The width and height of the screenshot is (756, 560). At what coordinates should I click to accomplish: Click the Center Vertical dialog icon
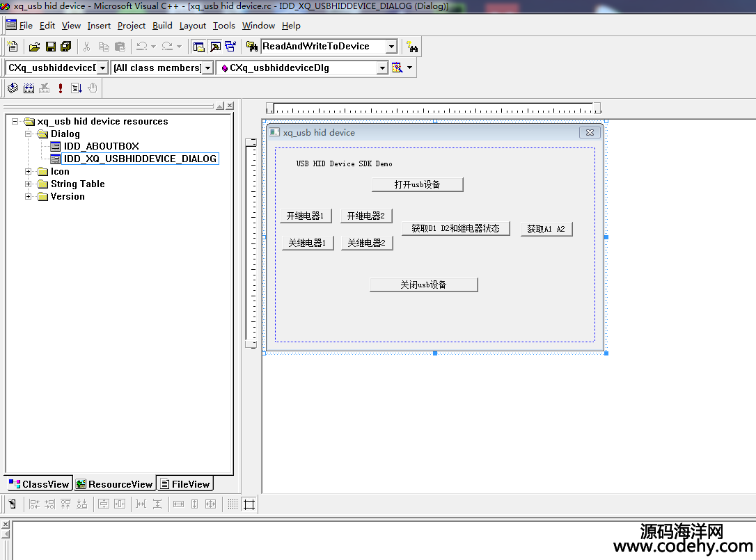click(x=104, y=504)
